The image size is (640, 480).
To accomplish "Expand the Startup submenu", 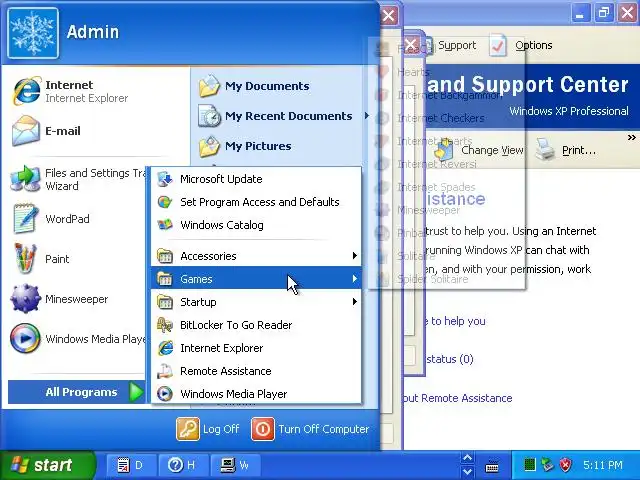I will (256, 302).
